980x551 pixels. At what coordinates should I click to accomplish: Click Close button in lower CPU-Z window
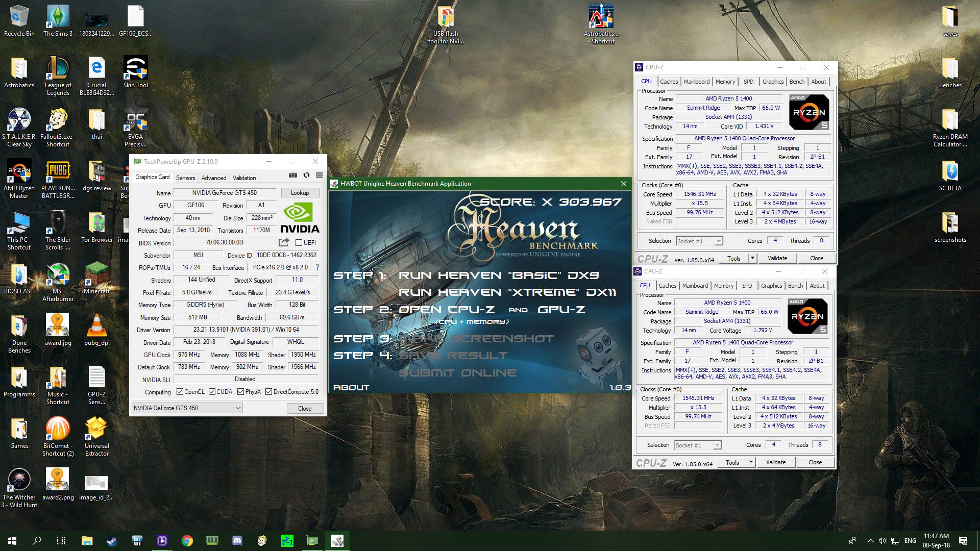(x=815, y=462)
